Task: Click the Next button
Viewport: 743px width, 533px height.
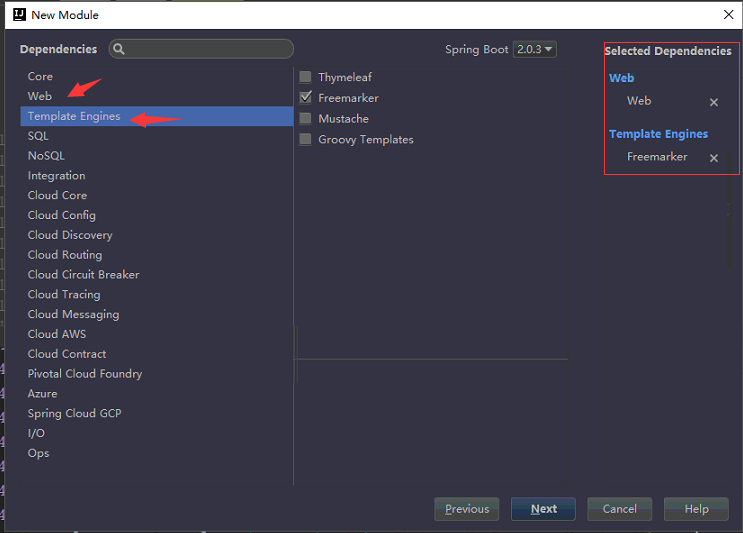Action: (544, 509)
